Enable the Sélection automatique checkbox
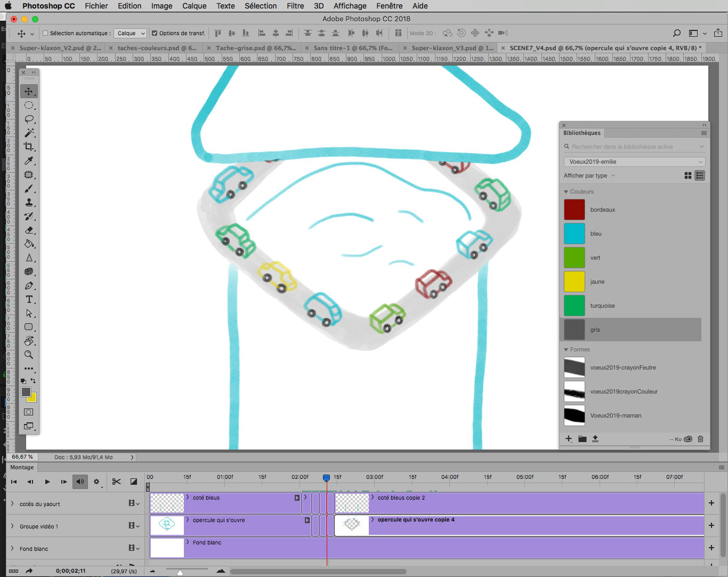Image resolution: width=728 pixels, height=577 pixels. [x=45, y=33]
